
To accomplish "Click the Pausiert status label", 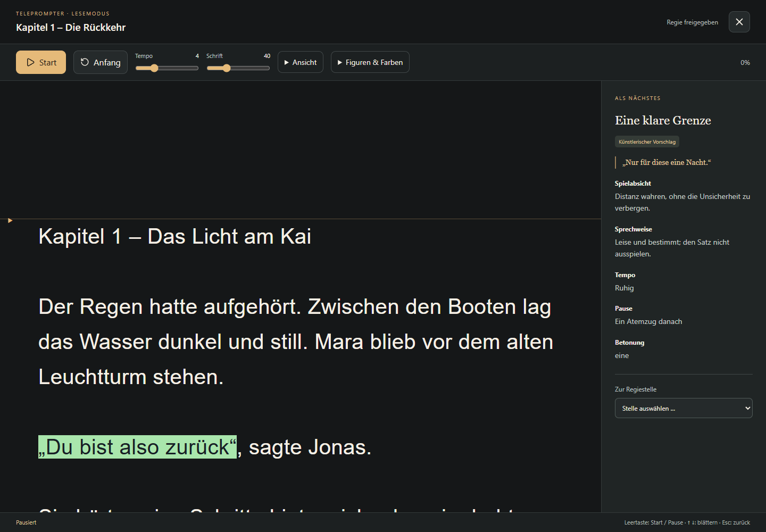I will point(26,522).
